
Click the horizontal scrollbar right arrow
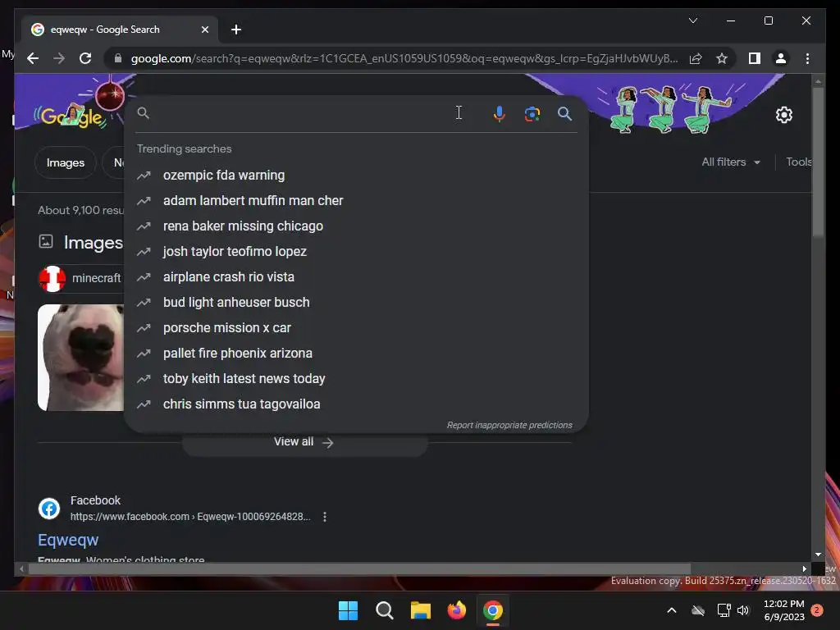tap(804, 569)
